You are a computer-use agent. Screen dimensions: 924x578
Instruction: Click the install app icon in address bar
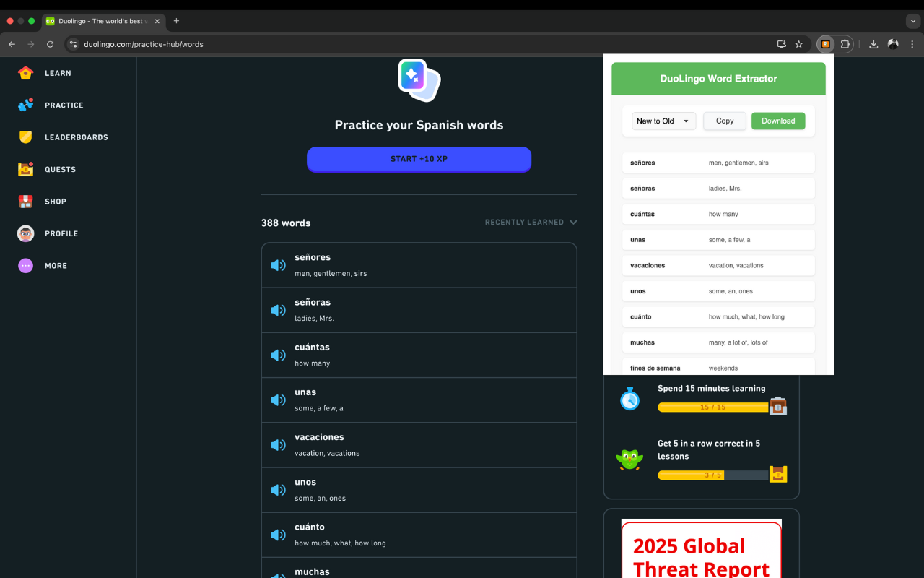point(781,44)
